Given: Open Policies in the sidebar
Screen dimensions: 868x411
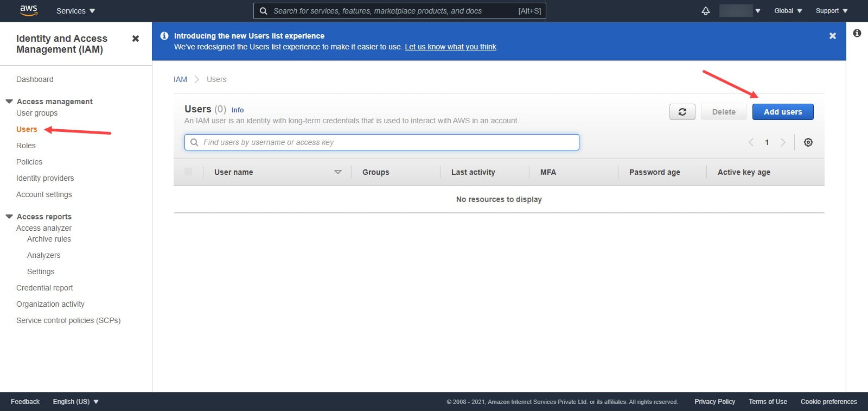Looking at the screenshot, I should (29, 162).
